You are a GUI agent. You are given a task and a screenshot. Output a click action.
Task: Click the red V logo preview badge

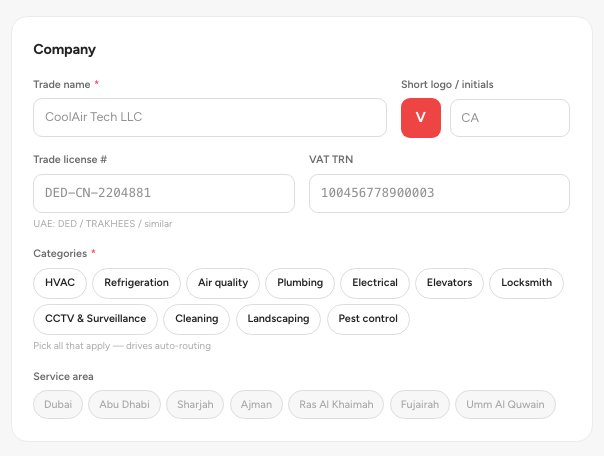coord(421,117)
